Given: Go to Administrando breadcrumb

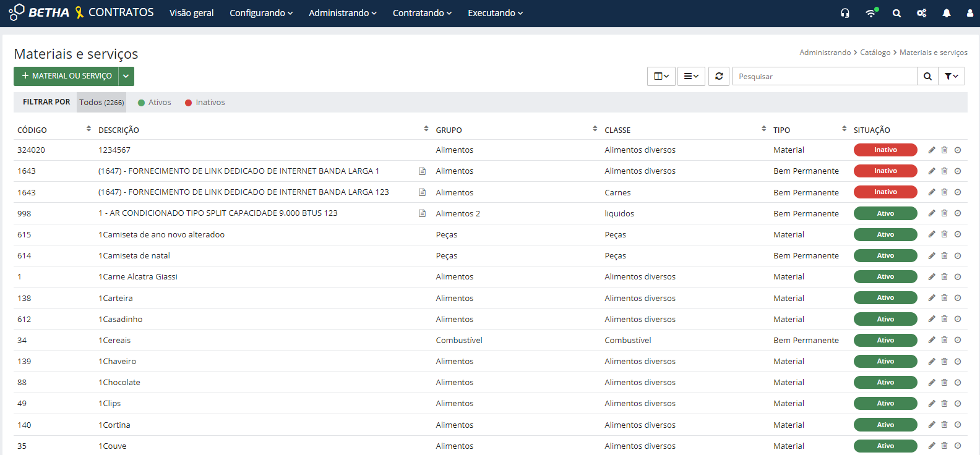Looking at the screenshot, I should pos(825,53).
